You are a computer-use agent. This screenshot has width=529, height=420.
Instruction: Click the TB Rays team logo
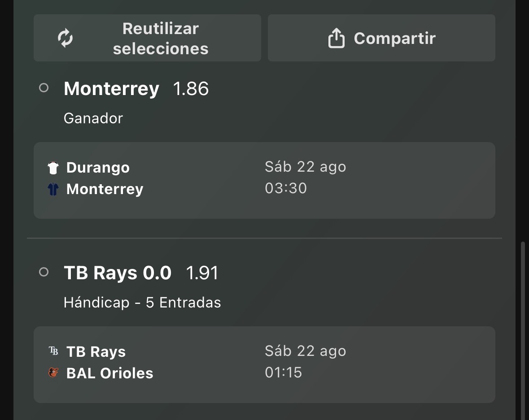click(53, 351)
